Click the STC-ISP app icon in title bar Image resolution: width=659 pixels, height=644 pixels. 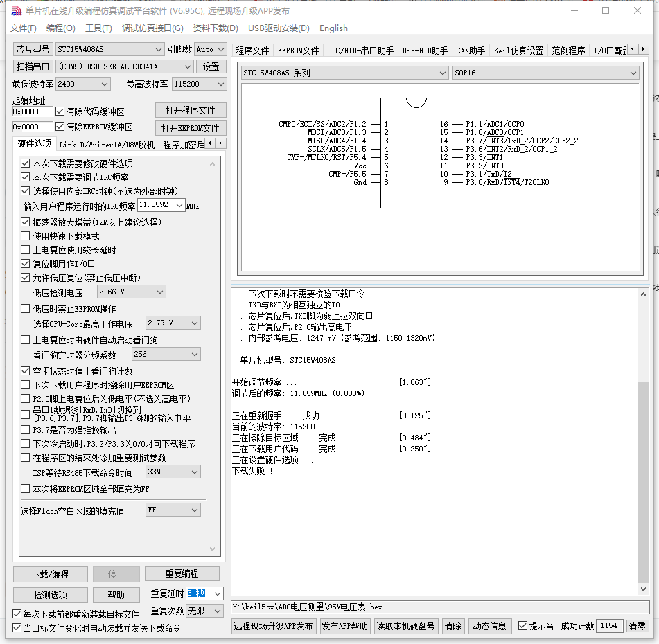click(15, 10)
